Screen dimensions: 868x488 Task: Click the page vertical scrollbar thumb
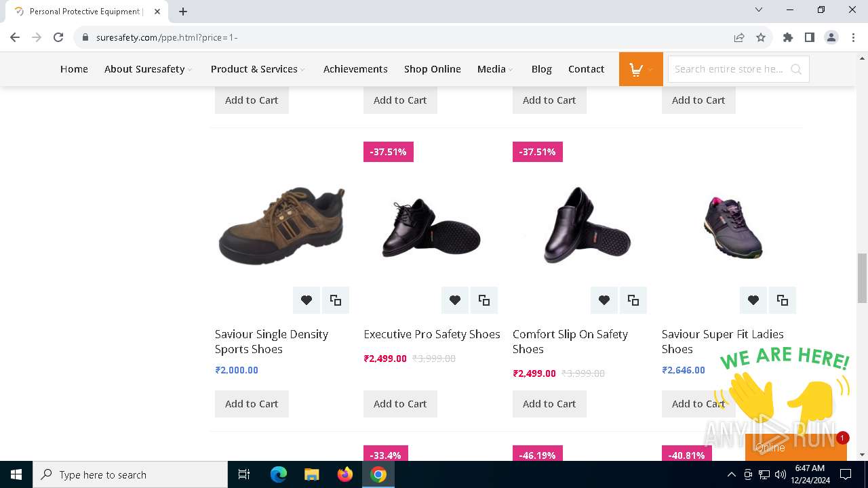862,278
